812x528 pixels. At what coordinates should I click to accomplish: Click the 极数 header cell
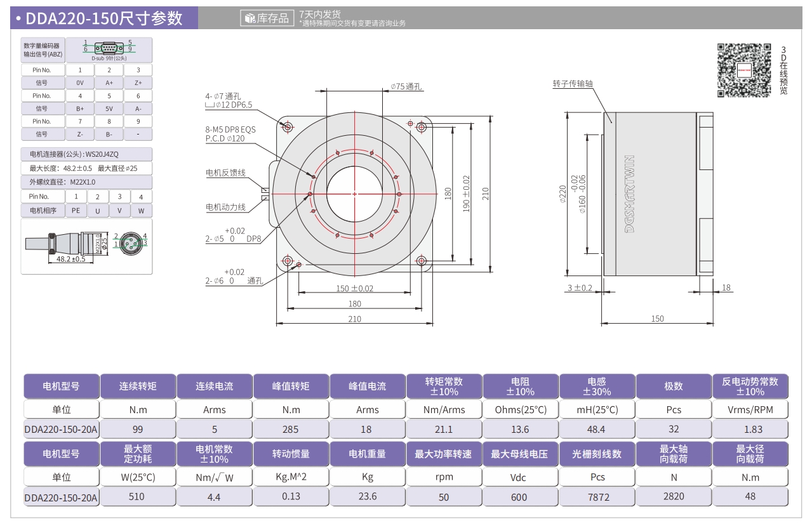pyautogui.click(x=674, y=386)
